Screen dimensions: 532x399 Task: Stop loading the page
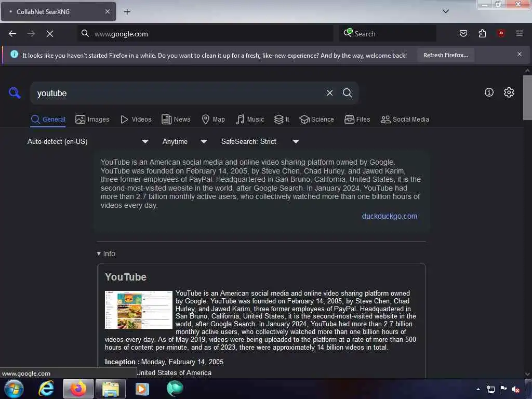[50, 34]
